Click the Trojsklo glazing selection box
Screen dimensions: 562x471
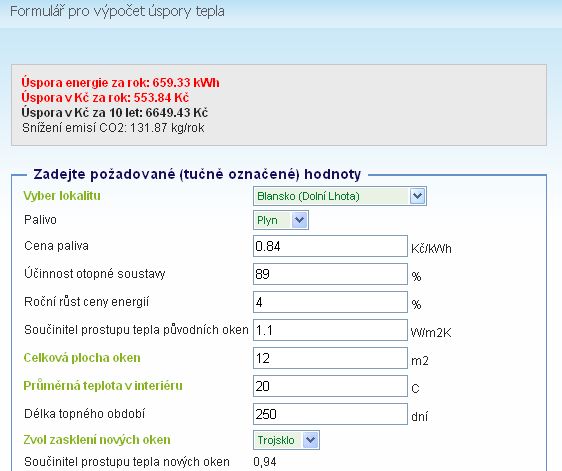pos(286,440)
